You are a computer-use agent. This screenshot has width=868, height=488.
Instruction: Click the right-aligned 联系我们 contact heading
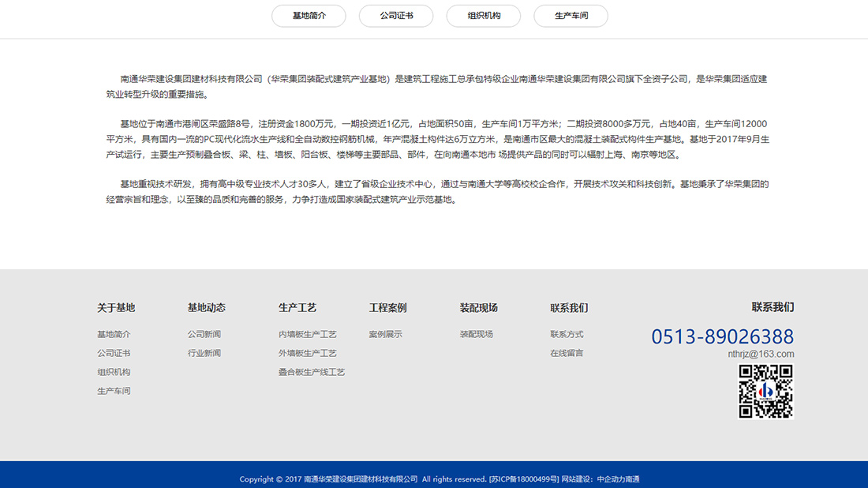(773, 307)
